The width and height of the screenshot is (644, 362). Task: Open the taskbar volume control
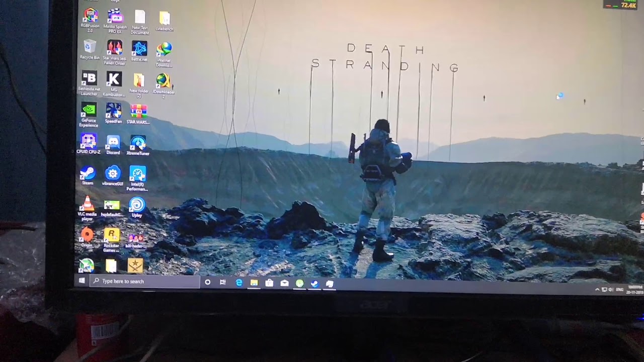coord(611,290)
